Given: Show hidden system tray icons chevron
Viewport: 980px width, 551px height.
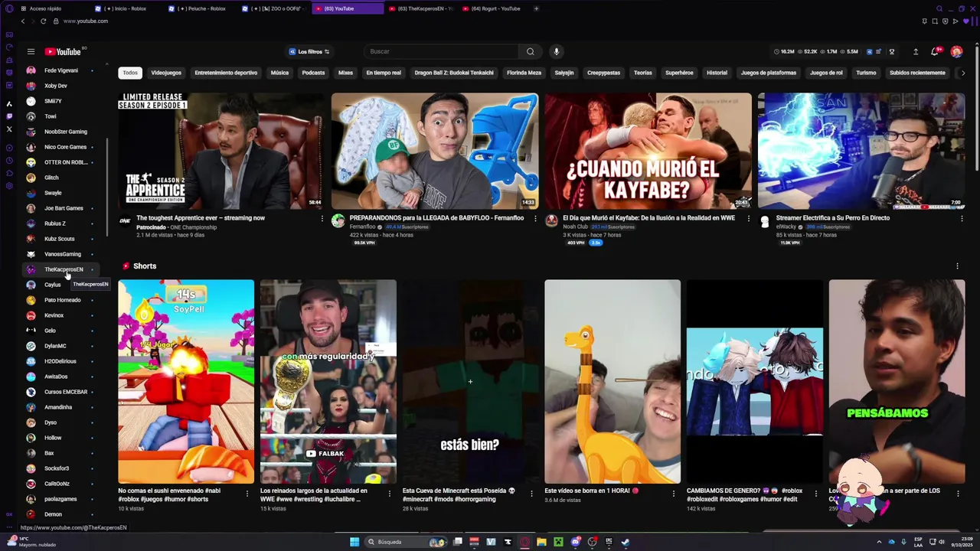Looking at the screenshot, I should [879, 542].
